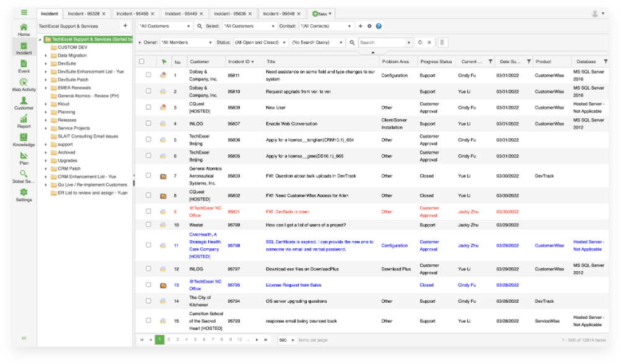This screenshot has width=621, height=364.
Task: Open Plan module in sidebar
Action: click(24, 158)
